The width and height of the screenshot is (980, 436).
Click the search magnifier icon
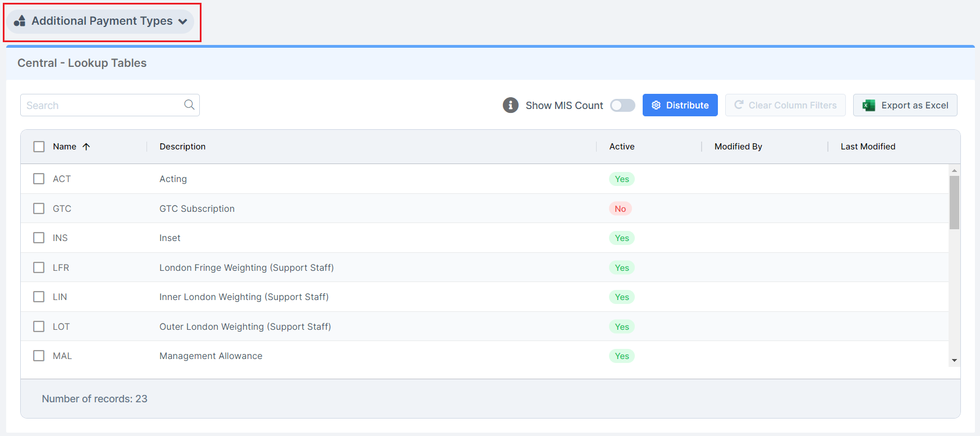point(189,105)
